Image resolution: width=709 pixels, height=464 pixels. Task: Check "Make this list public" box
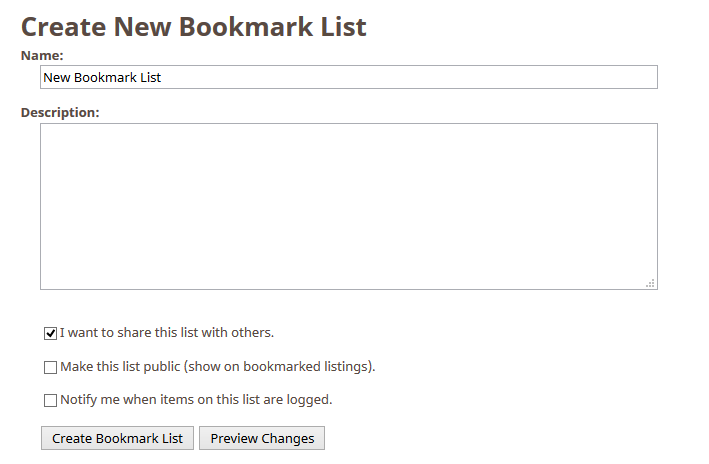pyautogui.click(x=51, y=367)
